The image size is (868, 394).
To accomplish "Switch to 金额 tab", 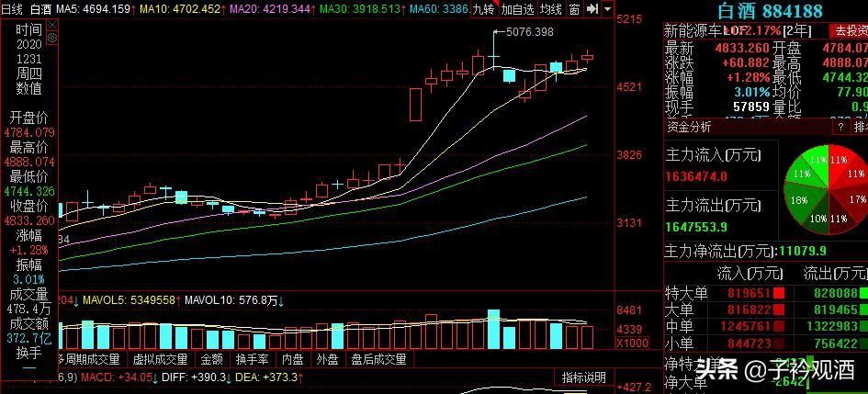I will [x=212, y=359].
